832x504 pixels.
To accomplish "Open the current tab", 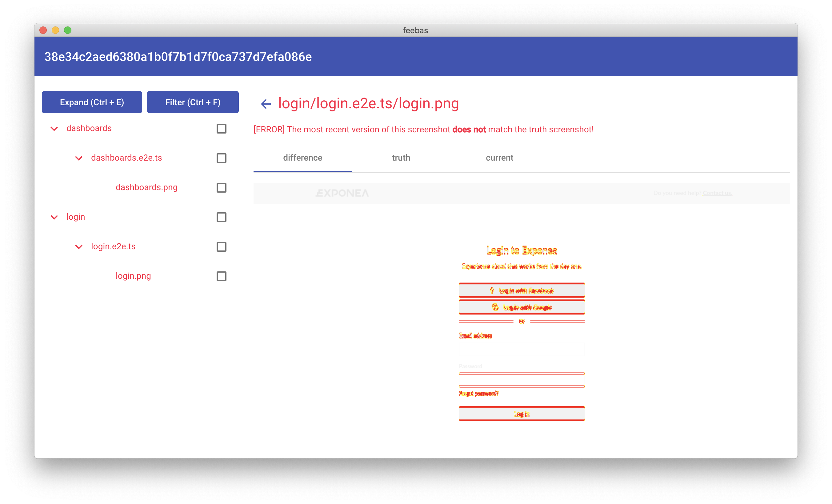I will pos(499,158).
